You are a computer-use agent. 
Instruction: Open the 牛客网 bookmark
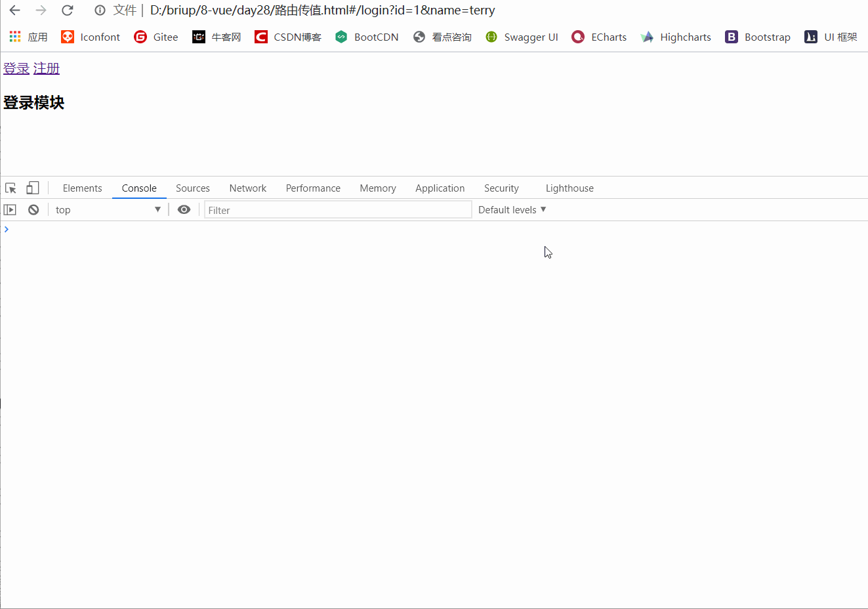[x=217, y=37]
